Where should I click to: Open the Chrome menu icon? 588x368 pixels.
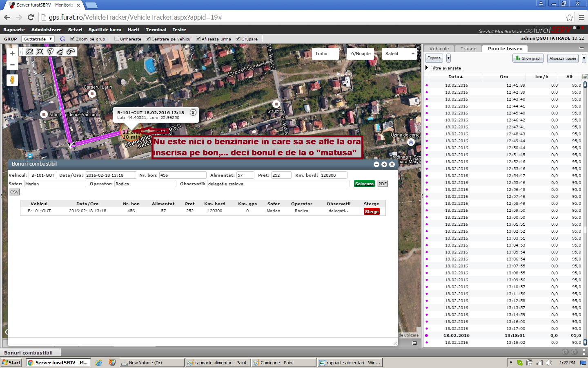581,17
